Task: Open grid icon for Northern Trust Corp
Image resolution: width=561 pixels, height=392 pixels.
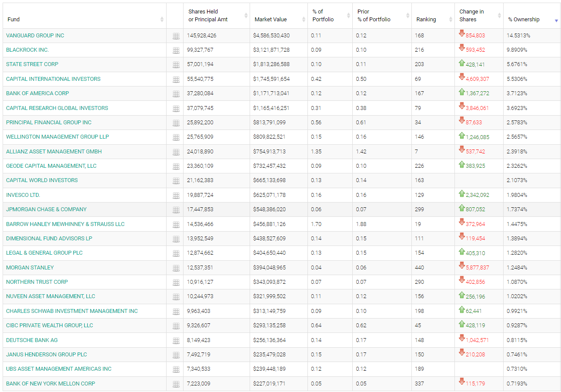Action: pyautogui.click(x=176, y=283)
